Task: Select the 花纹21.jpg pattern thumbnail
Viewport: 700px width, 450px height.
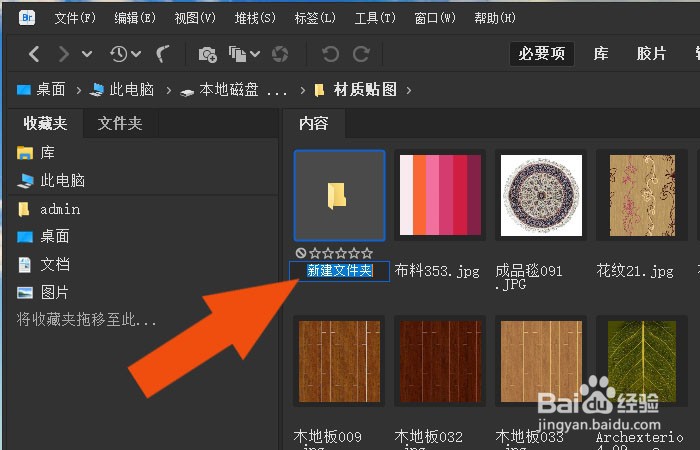Action: (x=642, y=196)
